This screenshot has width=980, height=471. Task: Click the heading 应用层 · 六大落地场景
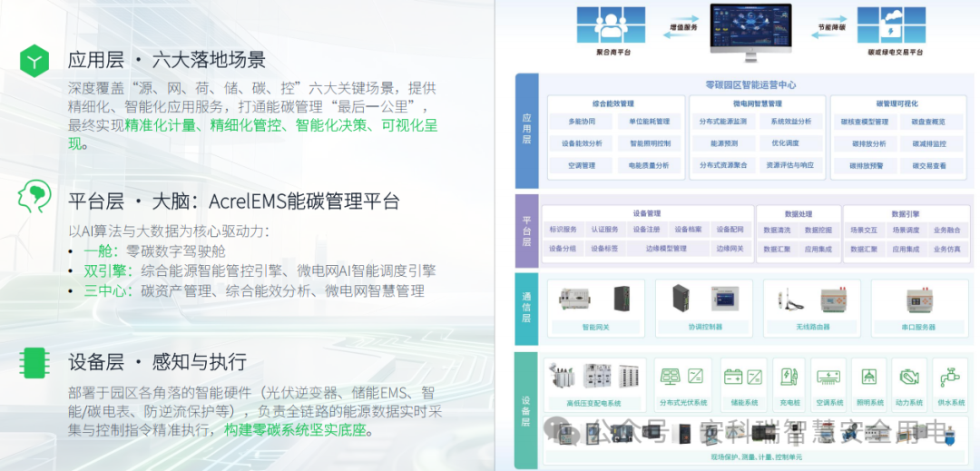(167, 60)
